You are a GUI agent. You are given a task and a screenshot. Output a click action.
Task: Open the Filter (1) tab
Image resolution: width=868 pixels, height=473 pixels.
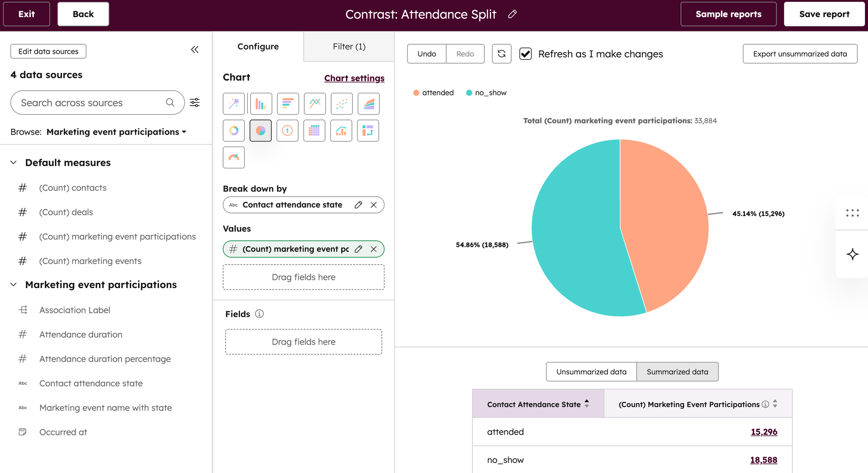(349, 46)
